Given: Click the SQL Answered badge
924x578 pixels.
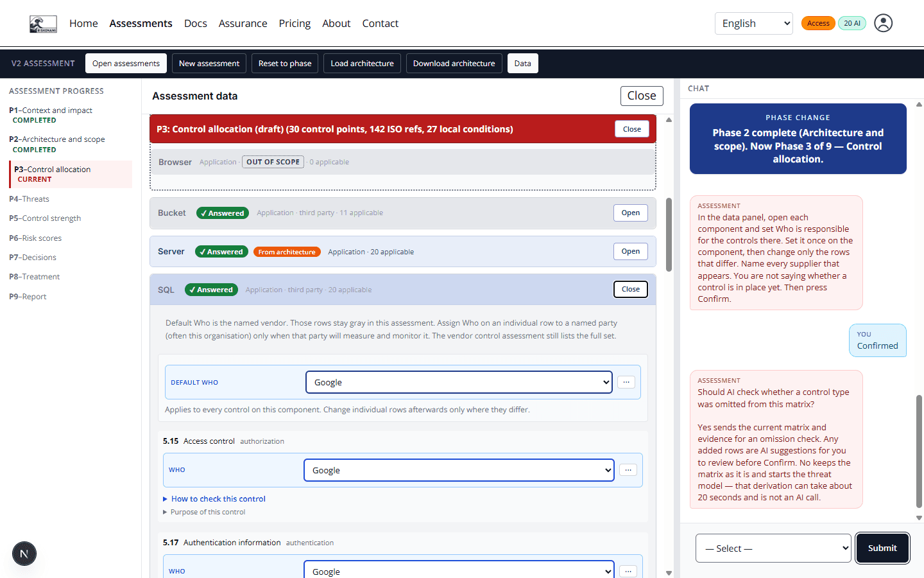Looking at the screenshot, I should click(x=211, y=290).
